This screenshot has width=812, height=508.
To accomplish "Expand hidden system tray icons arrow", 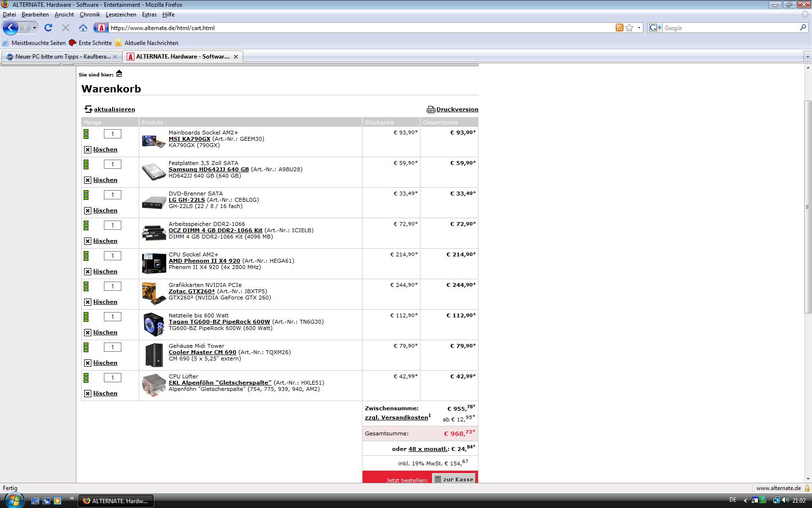I will coord(745,500).
